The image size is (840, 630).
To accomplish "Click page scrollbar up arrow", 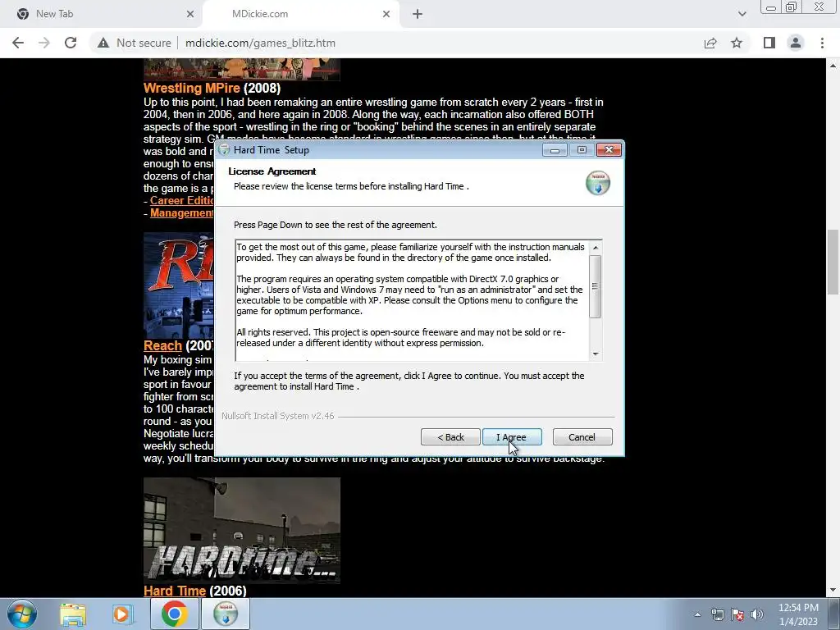I will tap(833, 66).
